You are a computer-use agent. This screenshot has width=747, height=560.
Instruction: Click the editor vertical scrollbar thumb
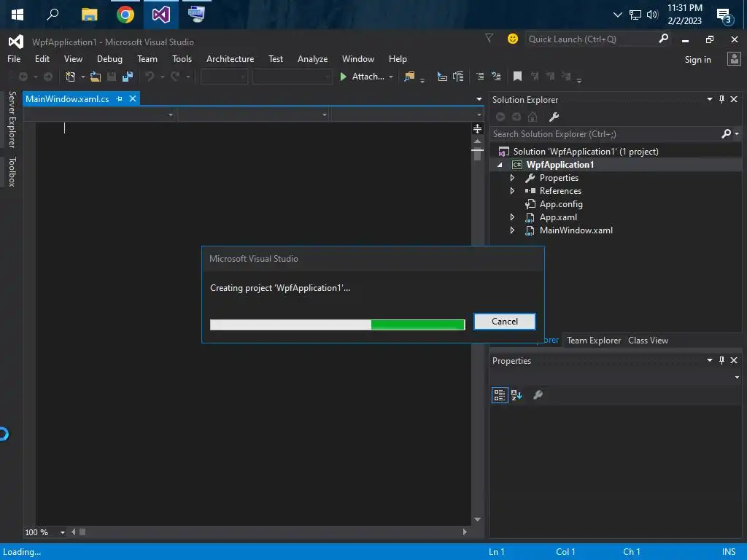click(x=477, y=155)
